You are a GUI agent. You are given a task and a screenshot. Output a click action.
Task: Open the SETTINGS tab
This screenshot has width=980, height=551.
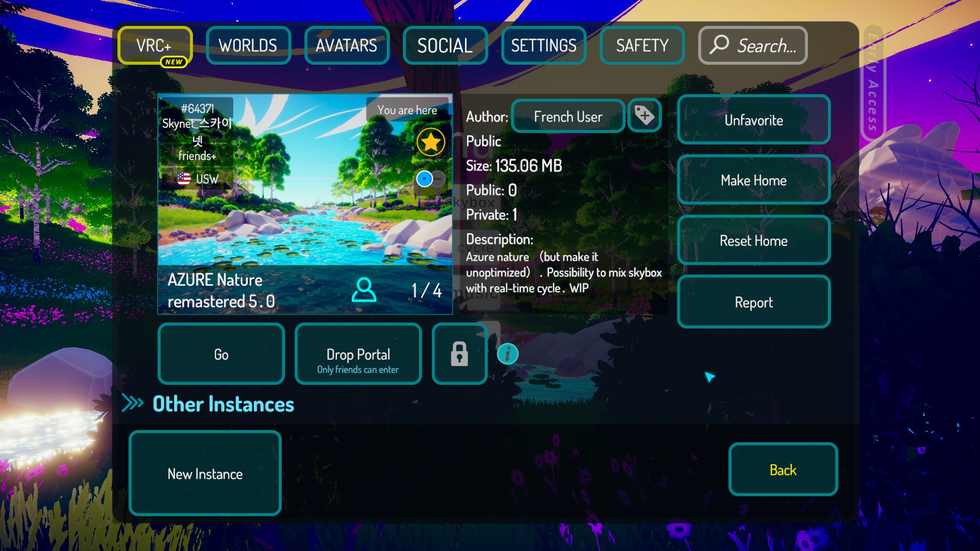click(x=544, y=45)
